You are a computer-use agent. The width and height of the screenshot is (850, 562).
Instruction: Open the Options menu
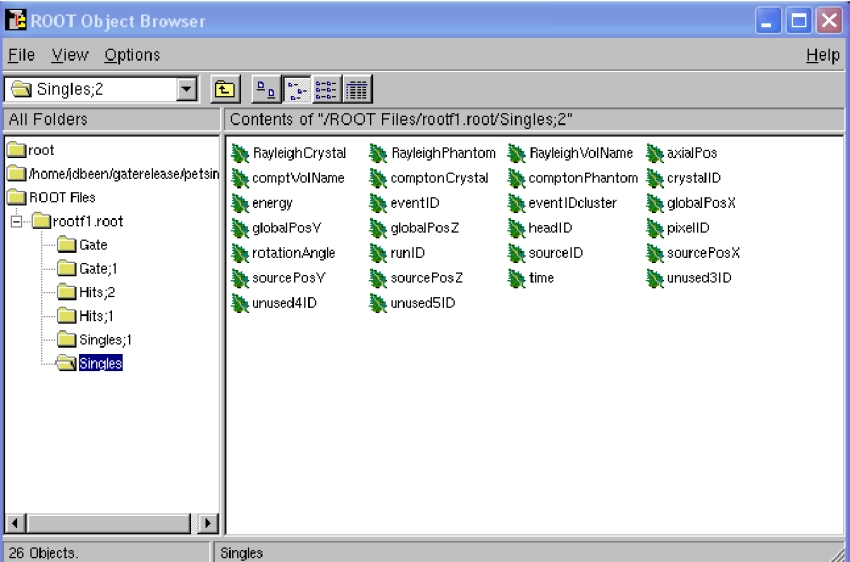tap(132, 55)
